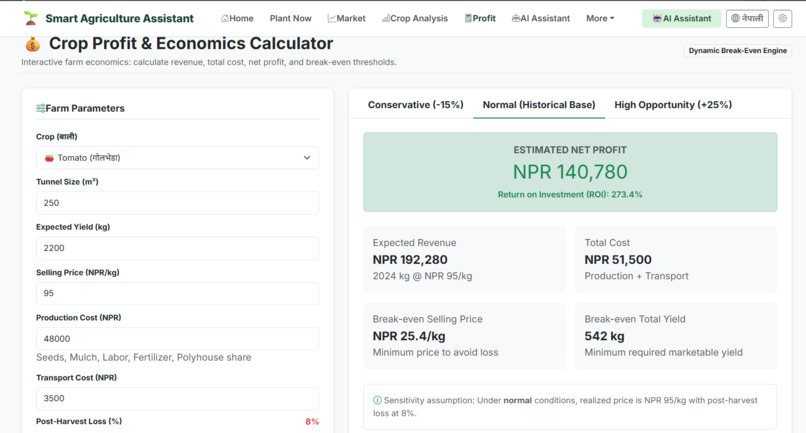Click the Return on Investment 273.4% text

[570, 194]
